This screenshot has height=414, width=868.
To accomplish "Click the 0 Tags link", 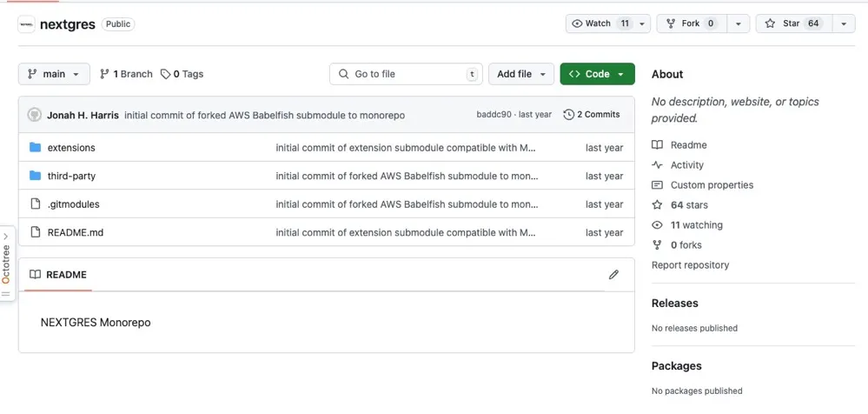I will tap(182, 74).
